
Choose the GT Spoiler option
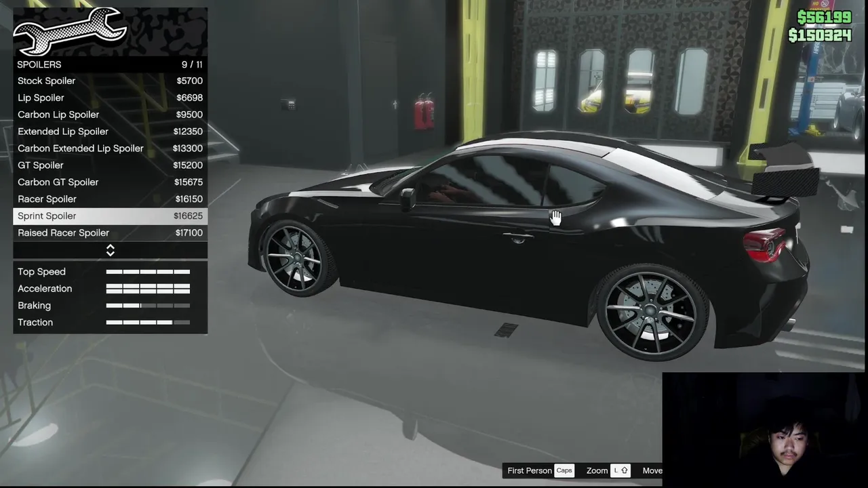(111, 165)
